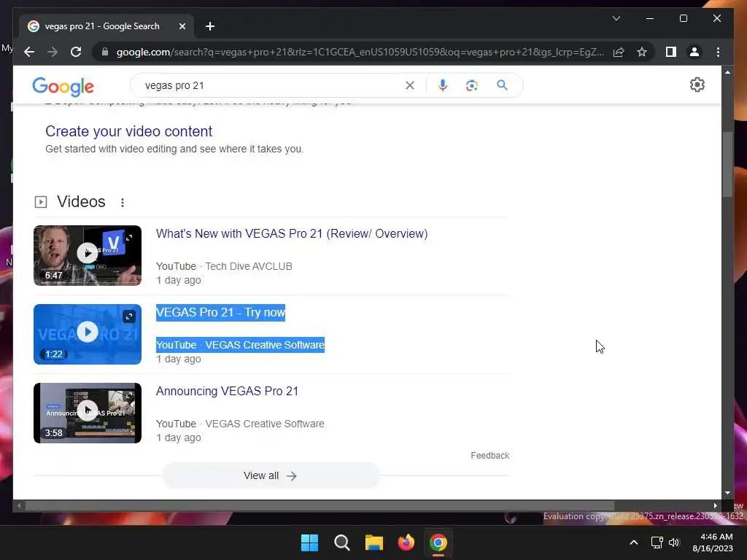Open the volume control in tray

click(x=674, y=542)
